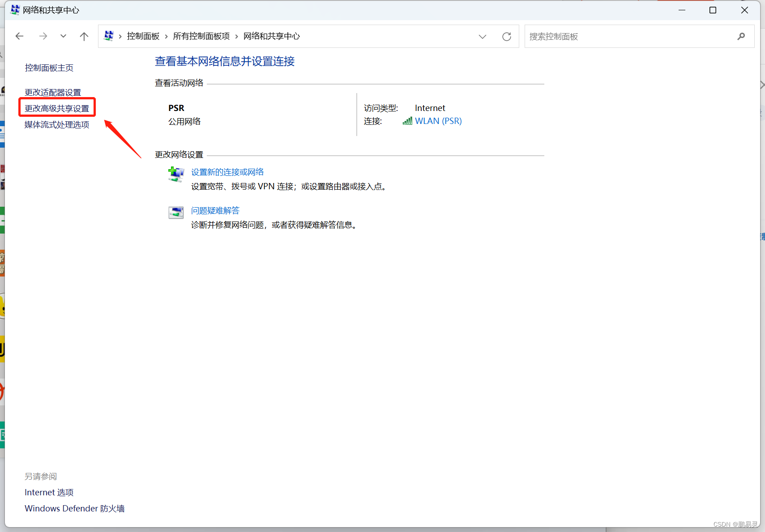Click the WLAN signal strength icon
The height and width of the screenshot is (532, 765).
pos(407,121)
